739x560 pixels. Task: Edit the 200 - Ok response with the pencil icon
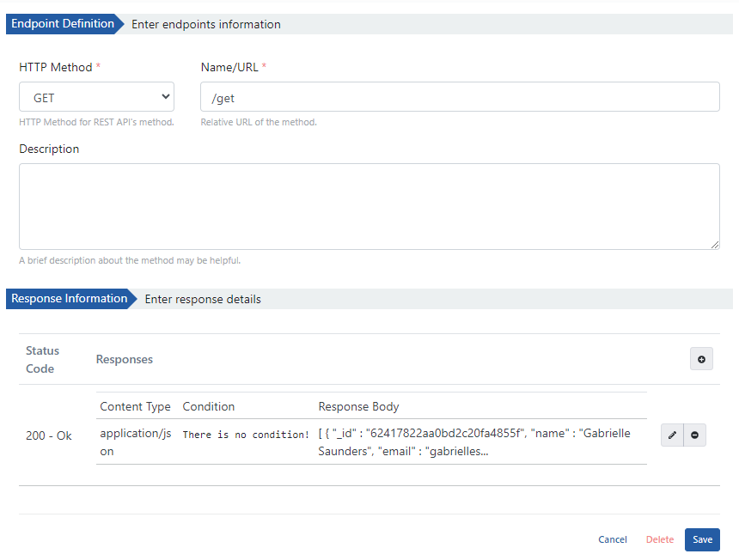pyautogui.click(x=672, y=435)
